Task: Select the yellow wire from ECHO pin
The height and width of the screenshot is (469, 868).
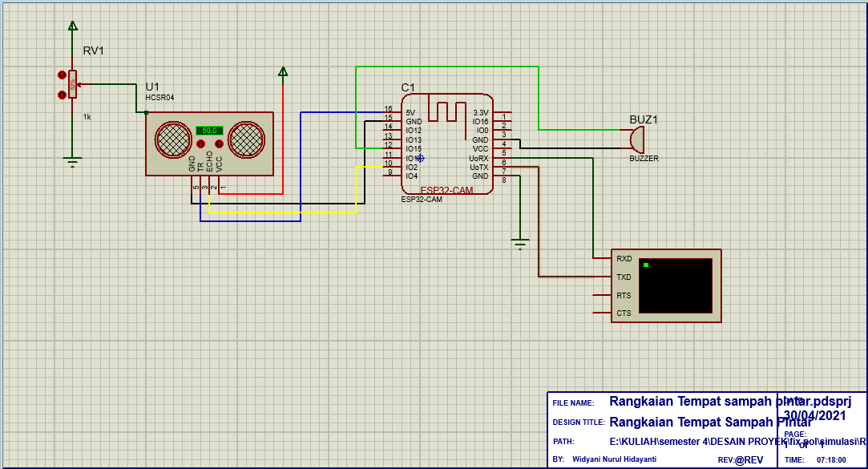Action: (282, 212)
